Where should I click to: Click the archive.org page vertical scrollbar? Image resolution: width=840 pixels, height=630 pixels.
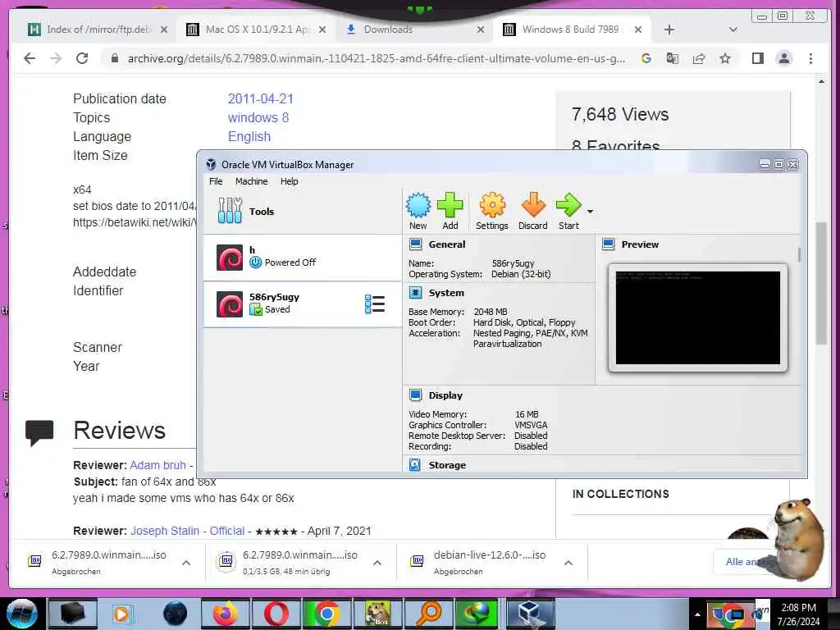tap(821, 284)
